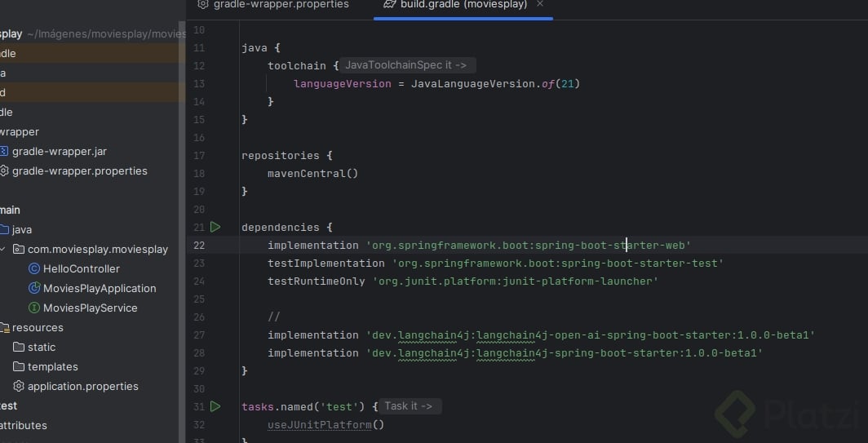Screen dimensions: 868x443
Task: Click the gear icon on gradle-wrapper.properties tab
Action: point(202,4)
